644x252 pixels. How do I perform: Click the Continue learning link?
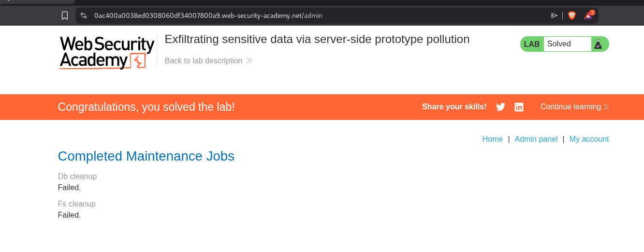tap(571, 107)
